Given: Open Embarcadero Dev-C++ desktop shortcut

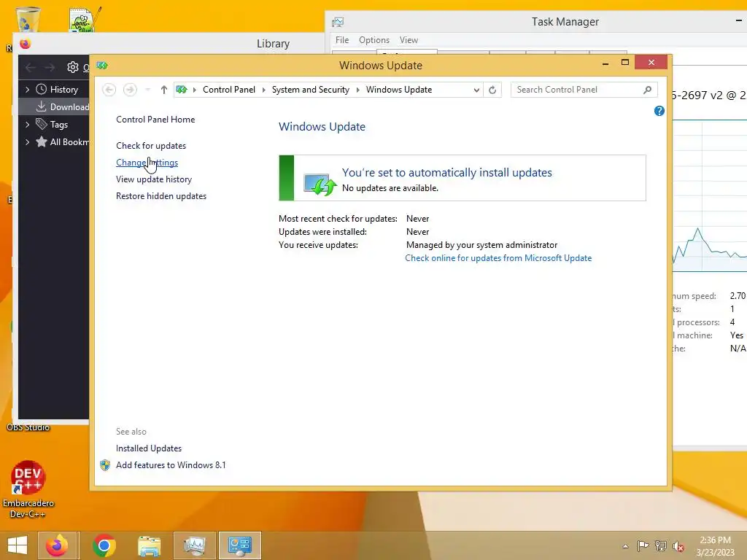Looking at the screenshot, I should [28, 489].
